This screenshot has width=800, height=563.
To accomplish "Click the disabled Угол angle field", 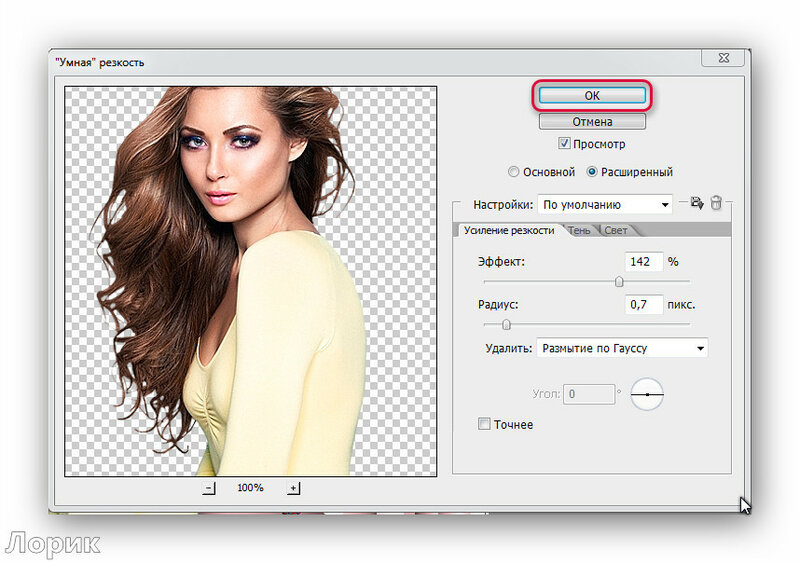I will pos(589,394).
